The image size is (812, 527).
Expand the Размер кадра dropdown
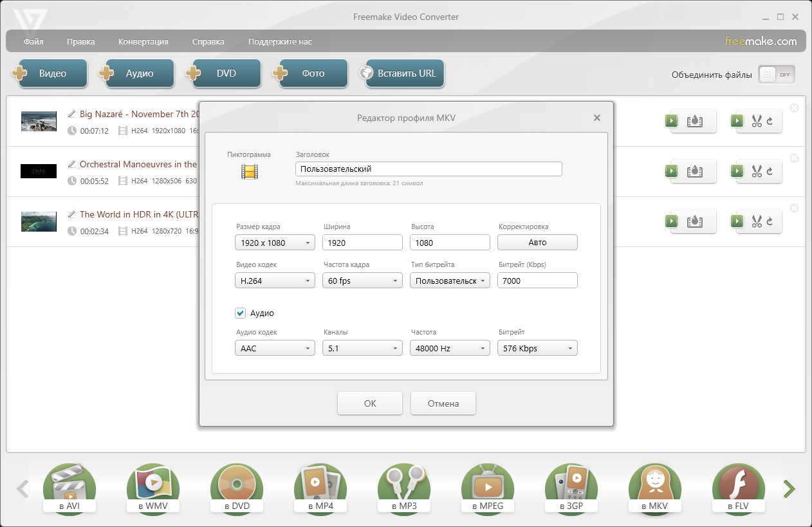(275, 243)
